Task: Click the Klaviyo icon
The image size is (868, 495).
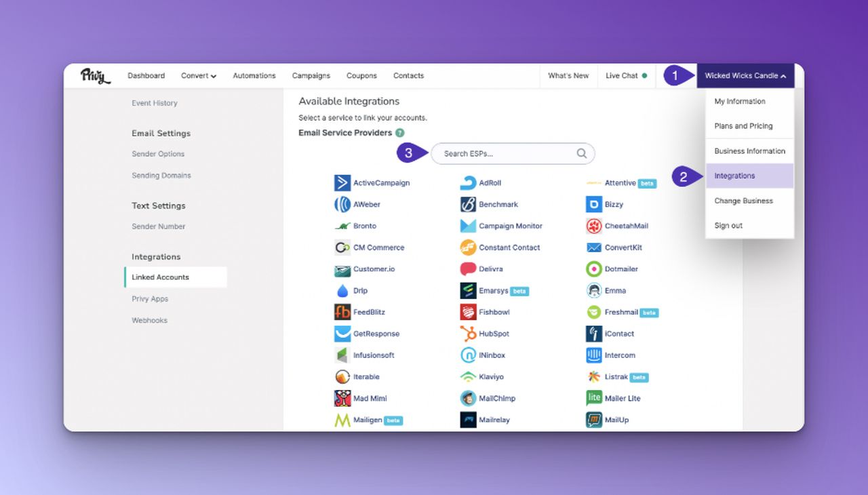Action: (468, 377)
